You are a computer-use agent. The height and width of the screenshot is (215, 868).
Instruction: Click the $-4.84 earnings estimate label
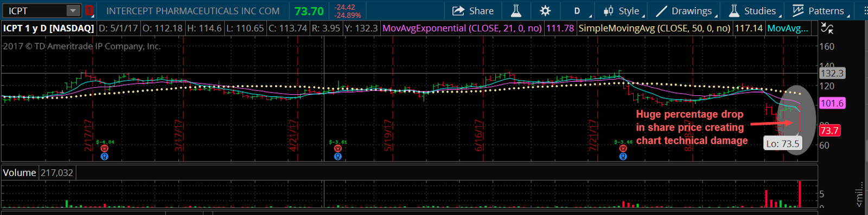click(105, 142)
